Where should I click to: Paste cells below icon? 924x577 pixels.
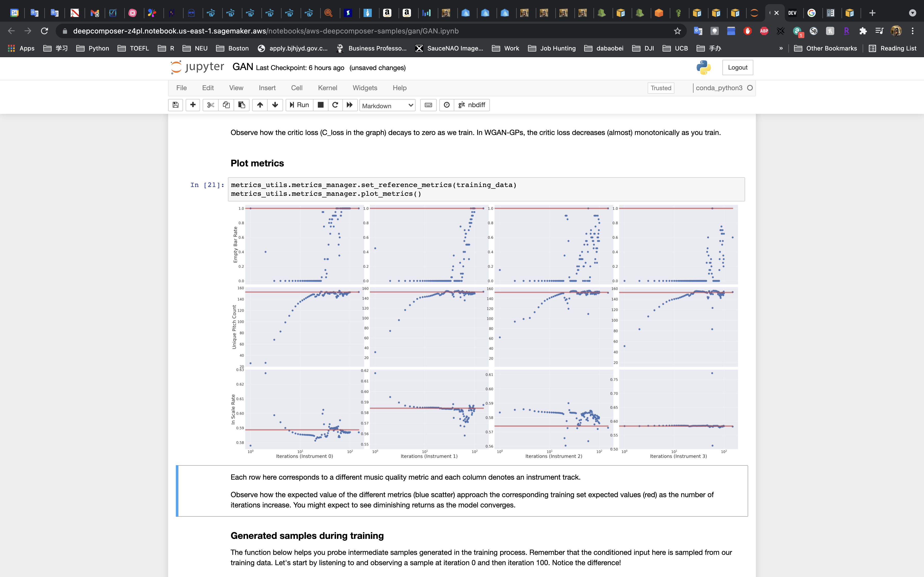[x=242, y=105]
